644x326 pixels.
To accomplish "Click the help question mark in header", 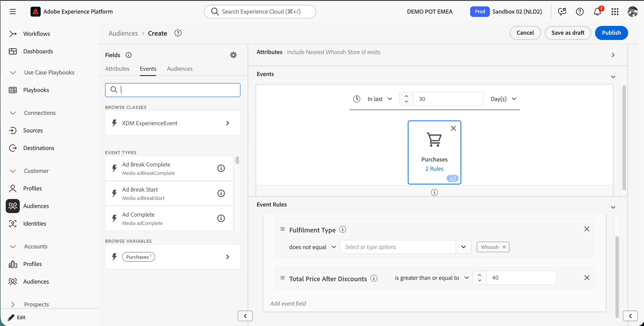I will tap(580, 11).
